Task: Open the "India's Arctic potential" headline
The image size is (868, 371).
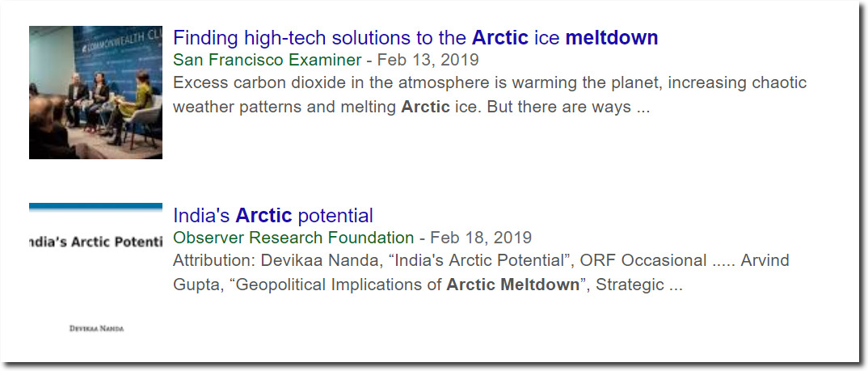Action: tap(273, 215)
